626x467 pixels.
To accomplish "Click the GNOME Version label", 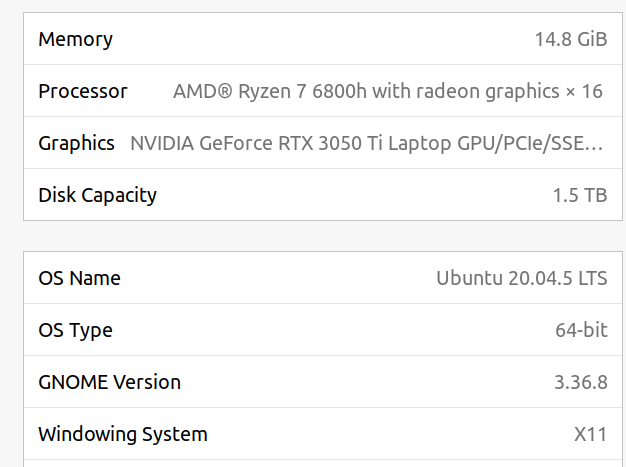I will pos(109,382).
